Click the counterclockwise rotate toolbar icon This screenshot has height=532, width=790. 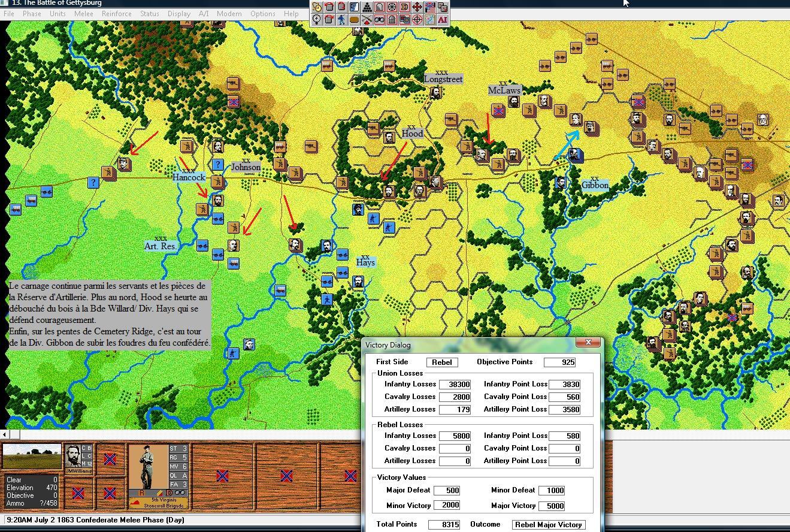coord(329,7)
